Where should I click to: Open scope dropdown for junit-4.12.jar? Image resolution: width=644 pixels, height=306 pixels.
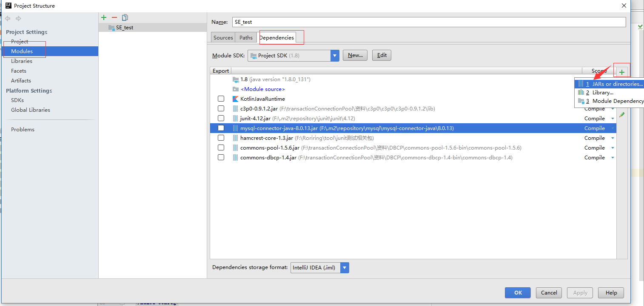coord(613,119)
